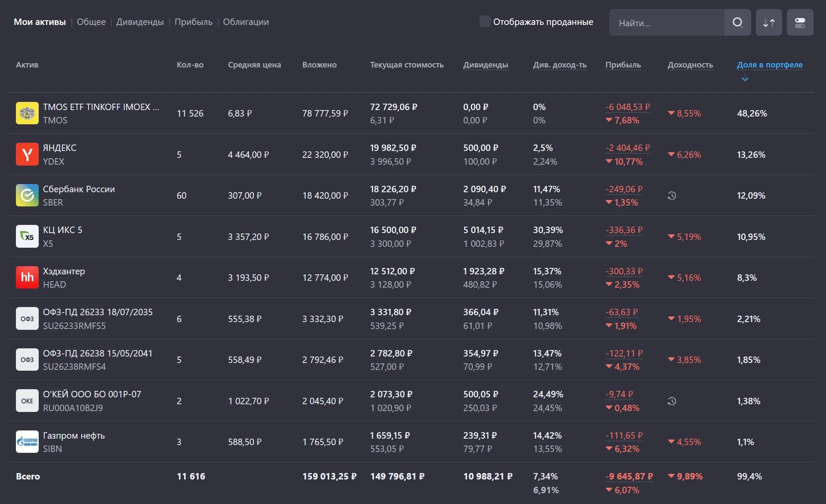Click the X5 logo icon

tap(27, 237)
